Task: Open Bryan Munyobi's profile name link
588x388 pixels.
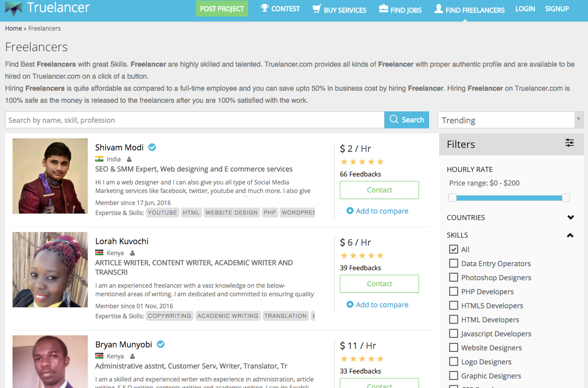Action: 124,344
